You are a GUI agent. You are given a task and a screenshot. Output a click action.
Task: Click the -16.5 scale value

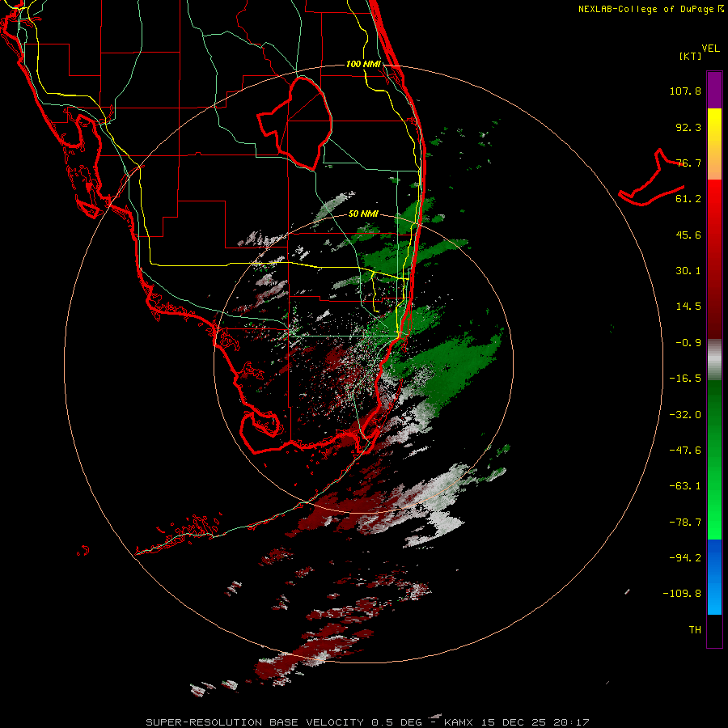(685, 379)
